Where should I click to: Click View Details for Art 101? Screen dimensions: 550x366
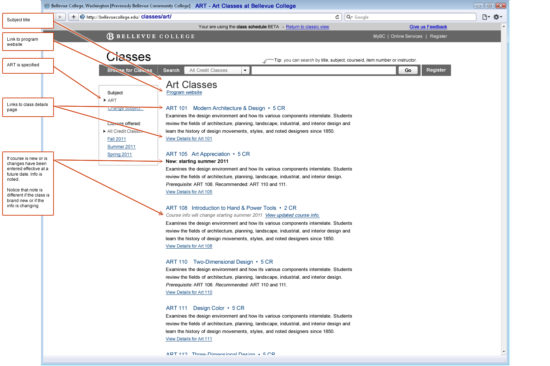click(x=189, y=139)
